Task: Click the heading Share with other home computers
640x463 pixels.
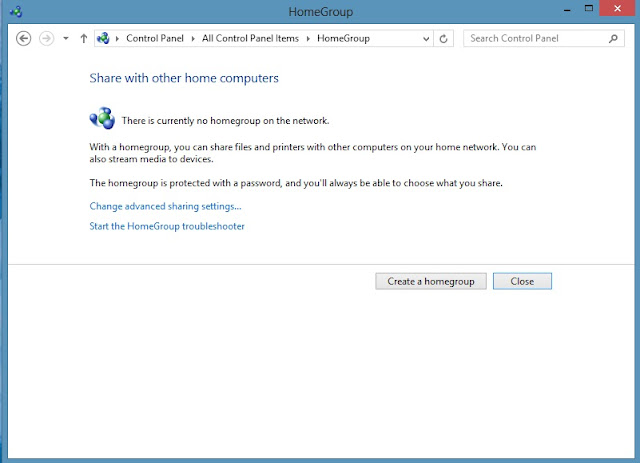Action: point(184,78)
